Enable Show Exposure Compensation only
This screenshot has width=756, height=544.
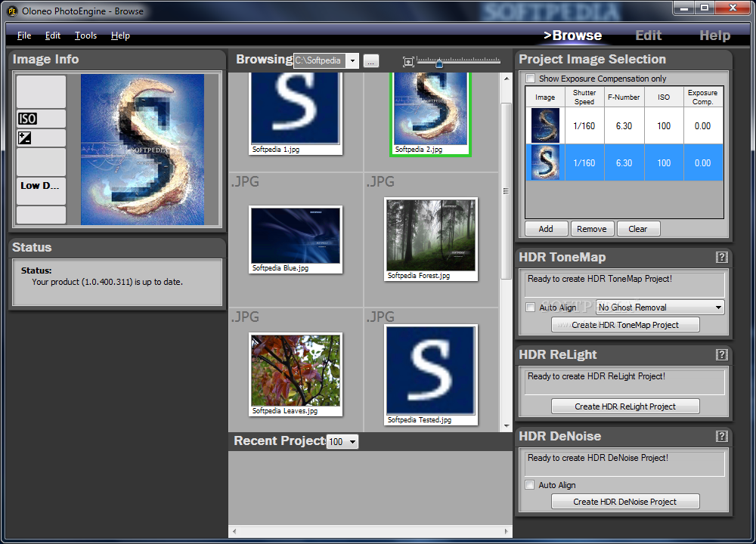pyautogui.click(x=531, y=78)
